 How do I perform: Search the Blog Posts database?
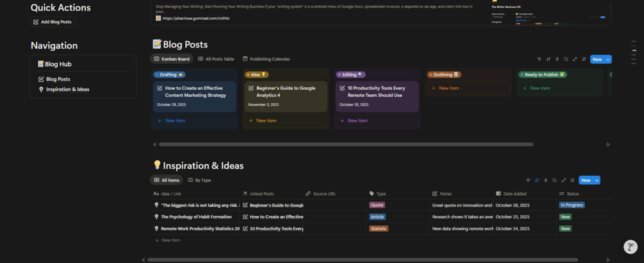pyautogui.click(x=566, y=59)
